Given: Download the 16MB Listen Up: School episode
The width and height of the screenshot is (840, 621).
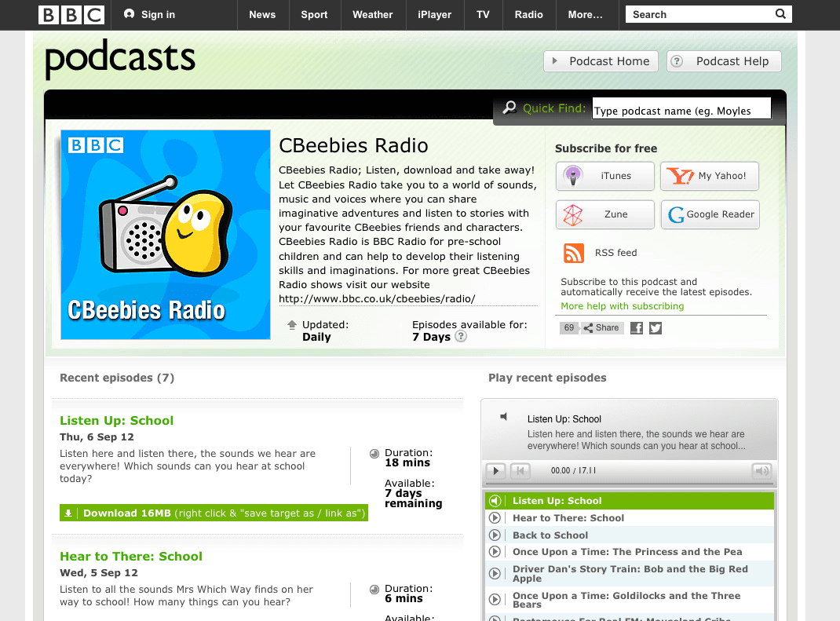Looking at the screenshot, I should [214, 513].
